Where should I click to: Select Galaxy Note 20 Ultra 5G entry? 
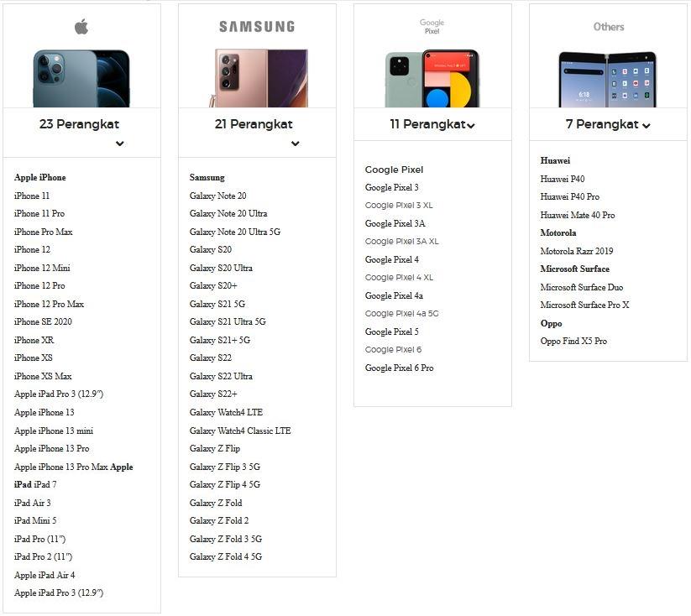point(235,232)
